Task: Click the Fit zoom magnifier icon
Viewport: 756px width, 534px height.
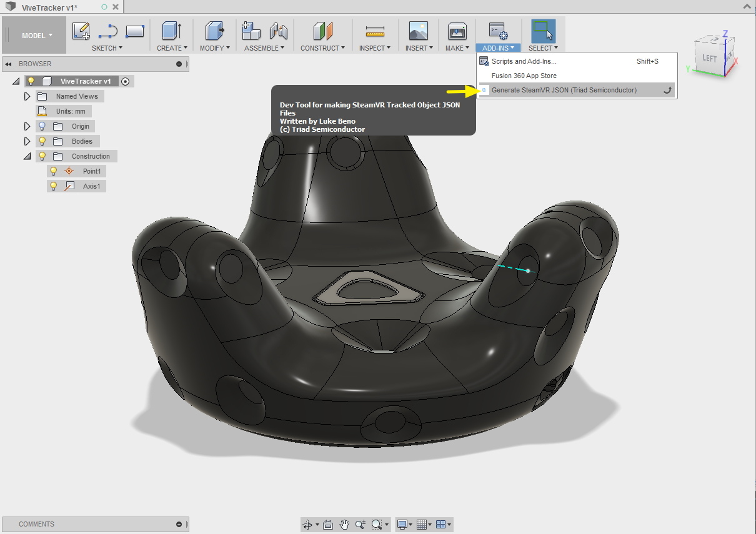Action: (377, 524)
